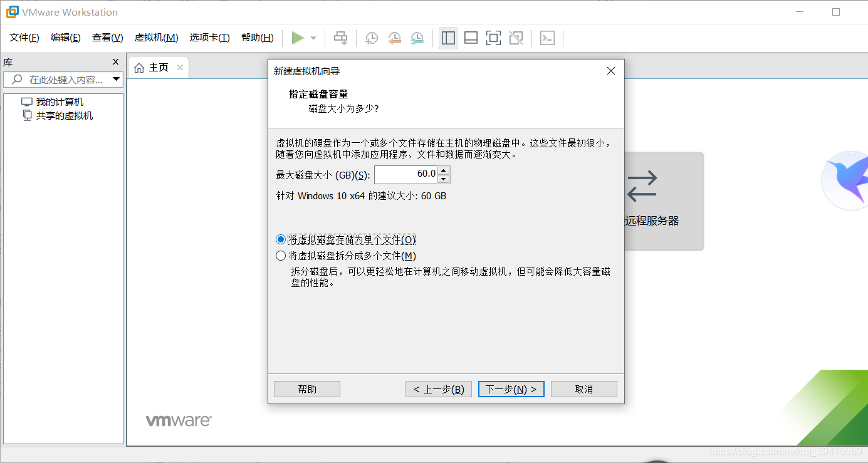The height and width of the screenshot is (463, 868).
Task: Open the 帮助(H) menu
Action: [x=258, y=38]
